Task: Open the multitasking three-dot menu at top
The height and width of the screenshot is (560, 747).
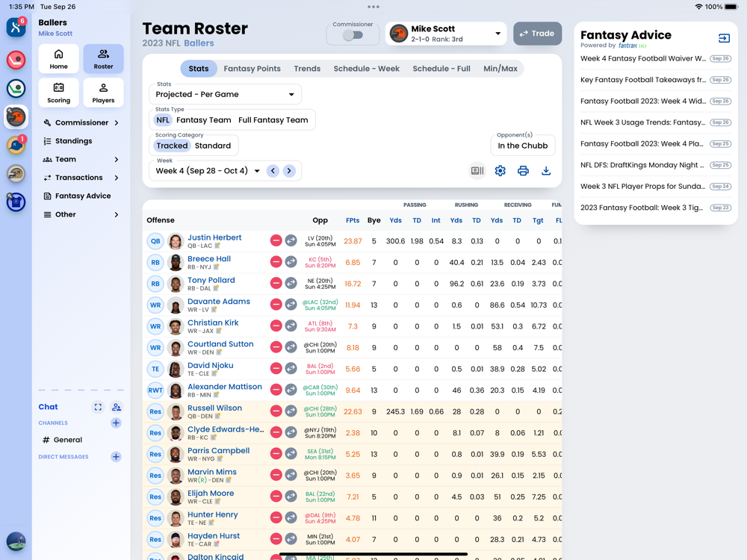Action: click(373, 7)
